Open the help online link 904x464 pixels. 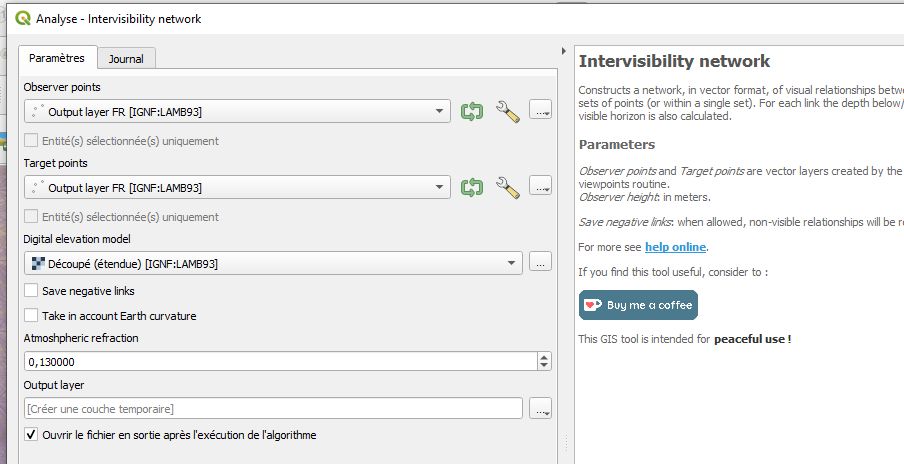pyautogui.click(x=675, y=247)
